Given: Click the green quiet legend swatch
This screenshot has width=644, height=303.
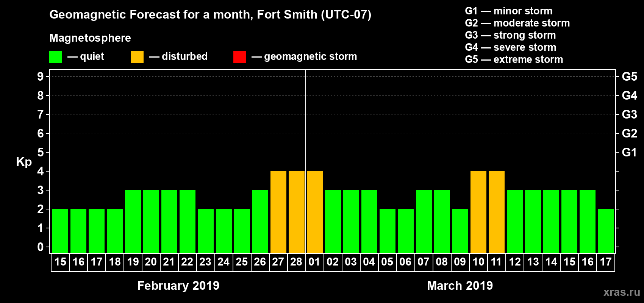Looking at the screenshot, I should coord(56,57).
